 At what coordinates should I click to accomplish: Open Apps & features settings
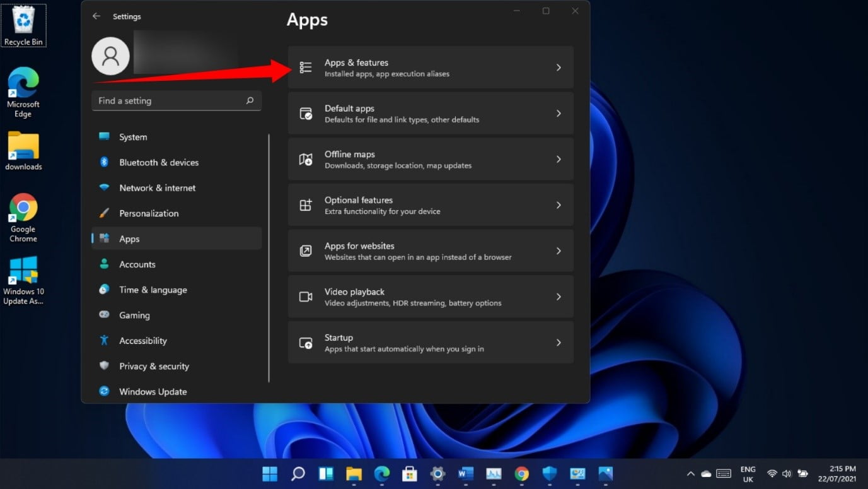[x=431, y=67]
